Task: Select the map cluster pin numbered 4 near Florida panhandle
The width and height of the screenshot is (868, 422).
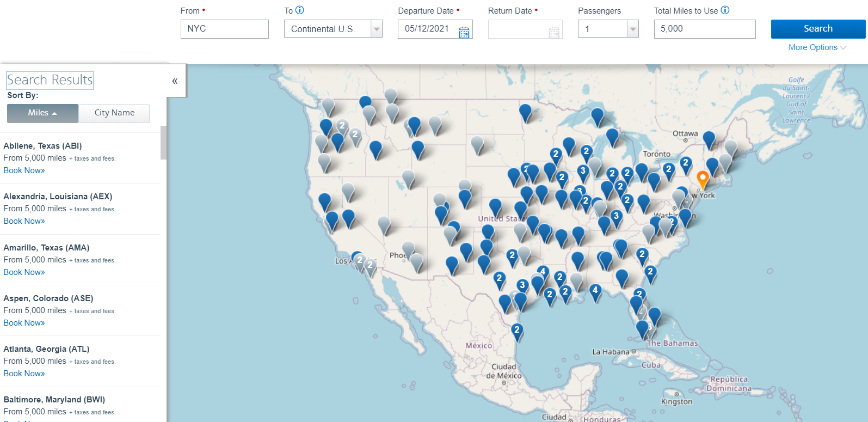Action: (x=595, y=291)
